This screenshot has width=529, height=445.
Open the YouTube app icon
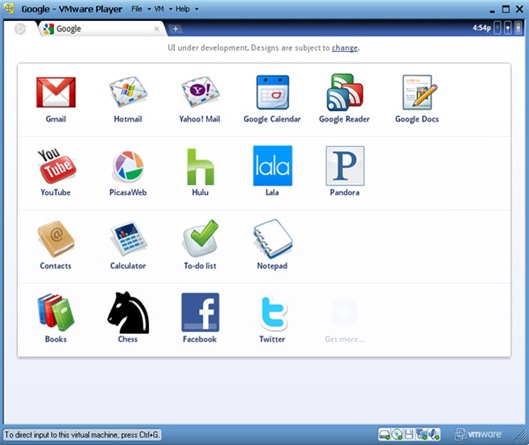pyautogui.click(x=57, y=166)
